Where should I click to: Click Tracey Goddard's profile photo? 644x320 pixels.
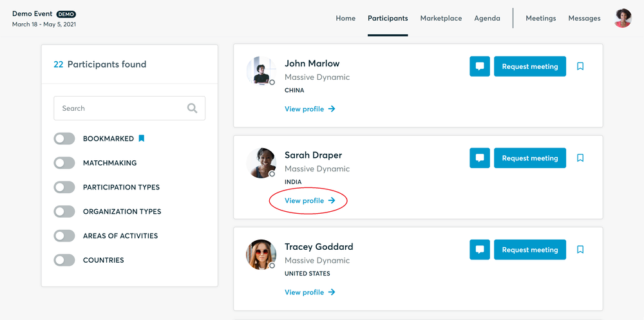pyautogui.click(x=261, y=255)
